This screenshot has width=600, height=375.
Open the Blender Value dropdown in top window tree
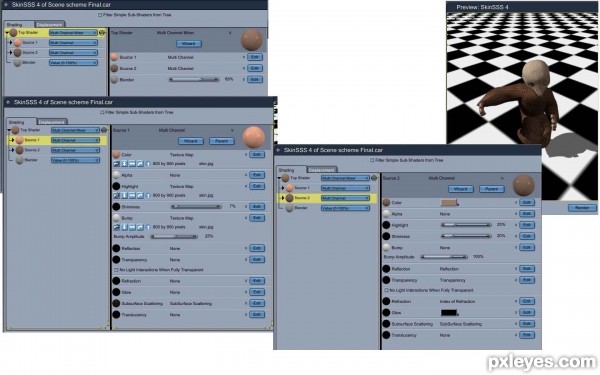coord(73,62)
